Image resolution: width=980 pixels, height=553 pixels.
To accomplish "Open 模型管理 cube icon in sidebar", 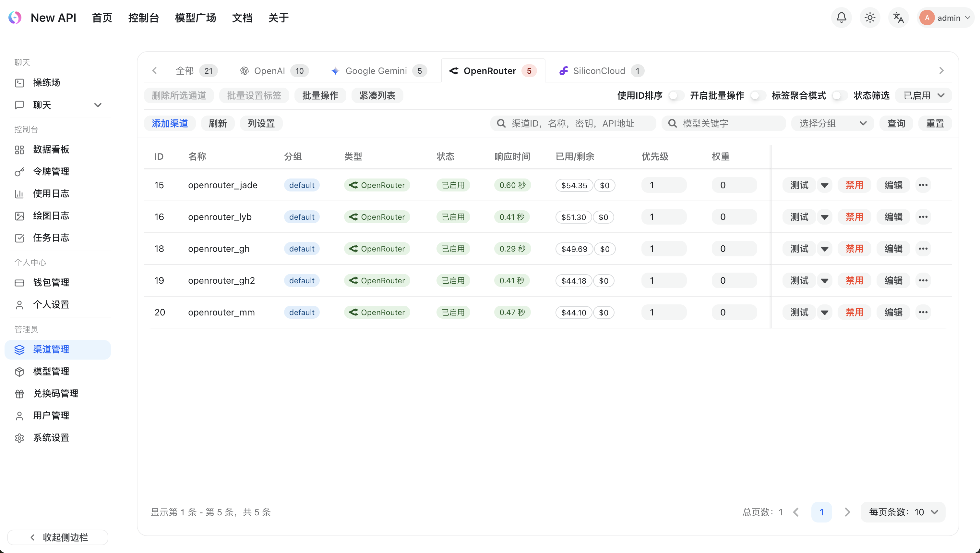I will (19, 372).
